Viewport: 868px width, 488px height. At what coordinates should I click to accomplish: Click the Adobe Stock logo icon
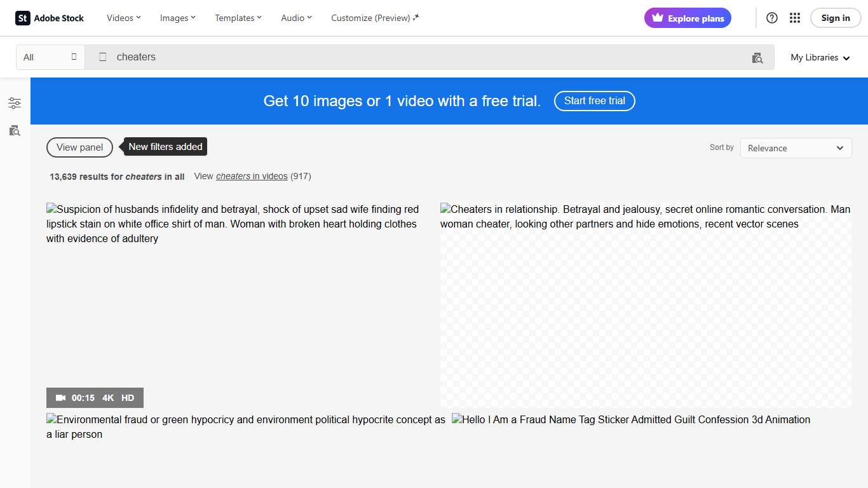[x=22, y=18]
